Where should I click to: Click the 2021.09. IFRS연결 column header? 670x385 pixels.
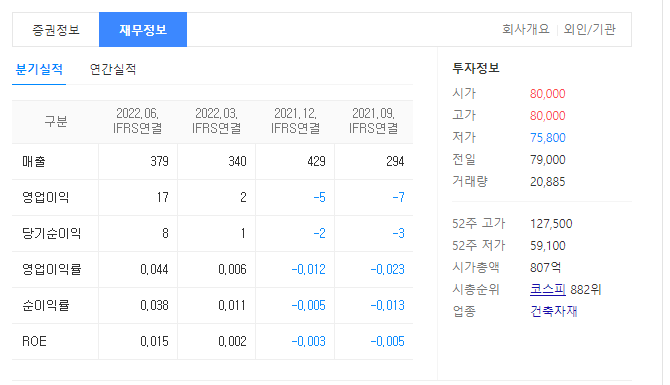pos(373,121)
